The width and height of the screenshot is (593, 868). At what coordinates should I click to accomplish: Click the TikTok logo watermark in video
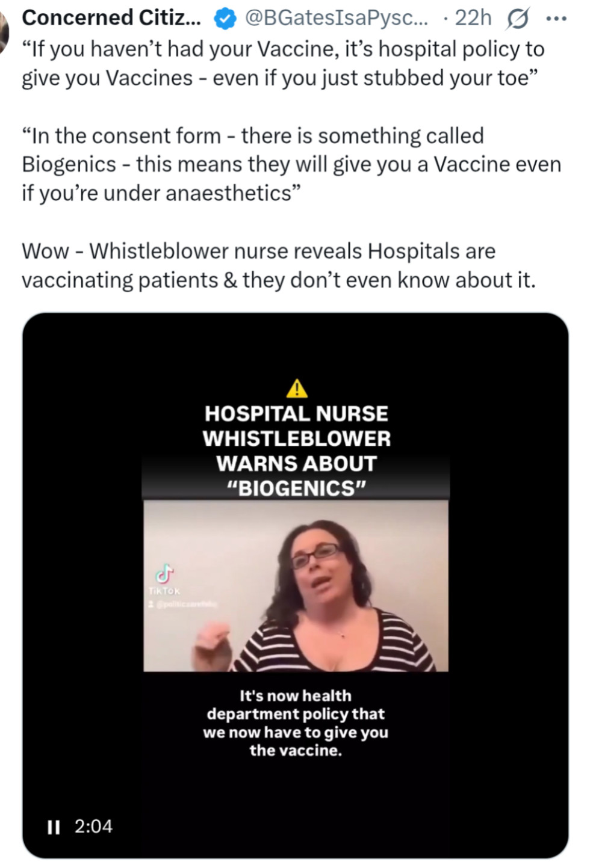[164, 575]
